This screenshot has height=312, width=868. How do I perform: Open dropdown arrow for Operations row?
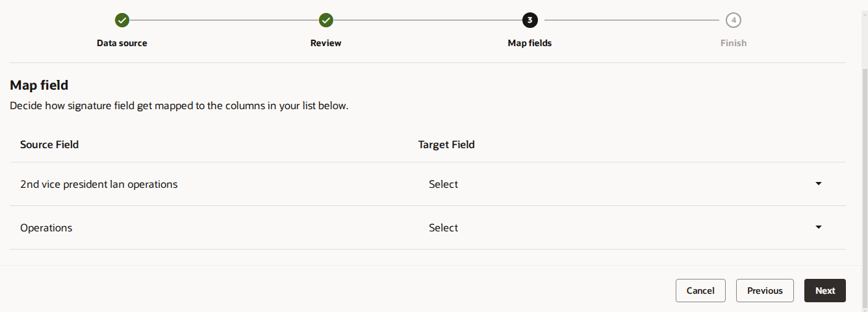[819, 227]
